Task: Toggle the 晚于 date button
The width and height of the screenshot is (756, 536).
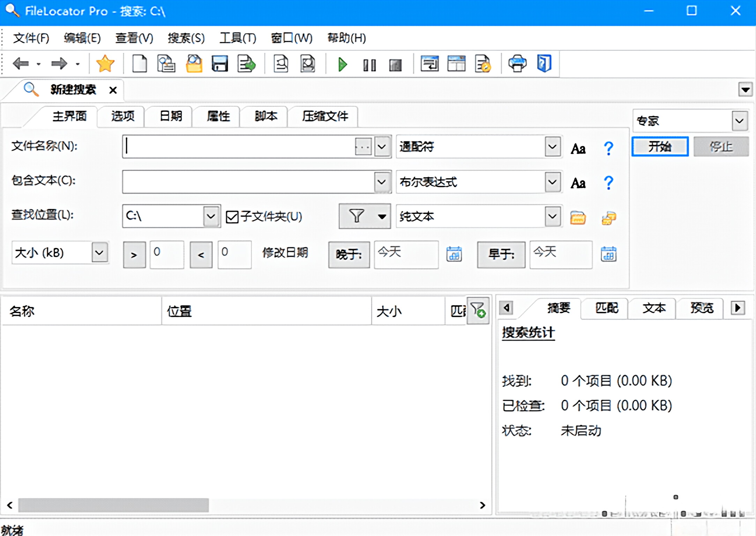Action: (x=349, y=255)
